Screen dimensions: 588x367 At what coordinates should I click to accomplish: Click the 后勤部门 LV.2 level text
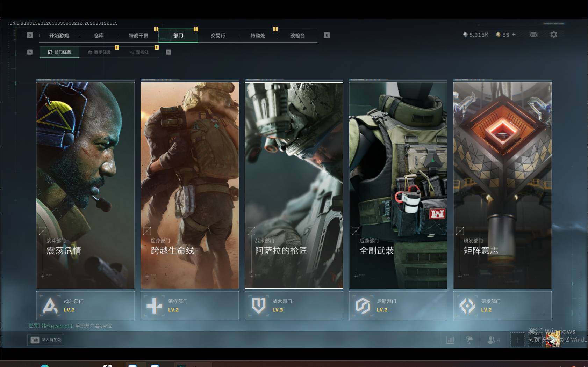click(382, 310)
